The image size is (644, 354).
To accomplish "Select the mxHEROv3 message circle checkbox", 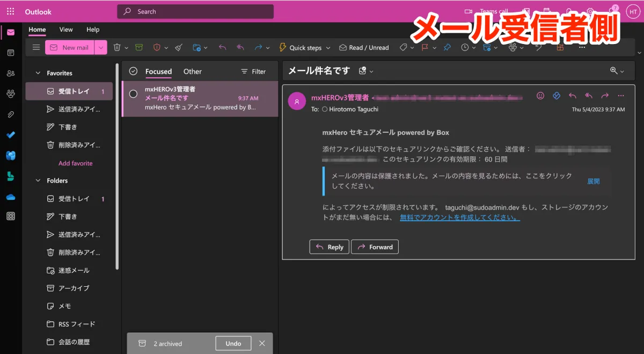I will point(134,94).
